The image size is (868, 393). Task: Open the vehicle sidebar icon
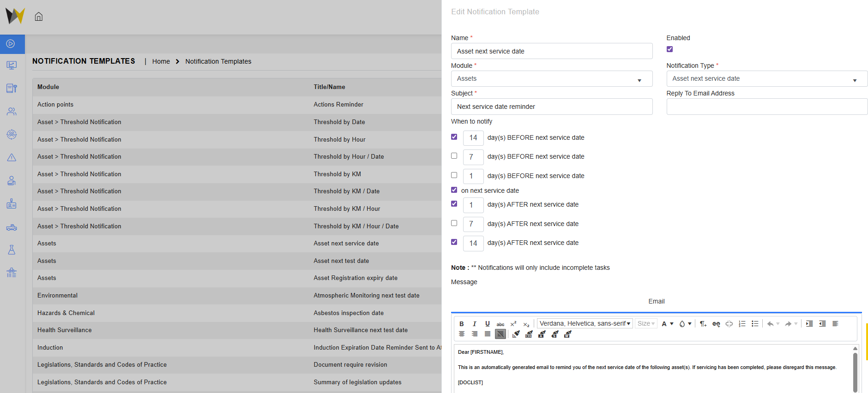[12, 227]
